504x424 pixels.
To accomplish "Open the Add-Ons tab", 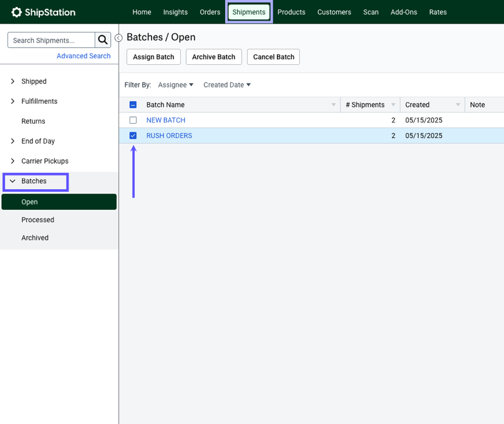I will [404, 12].
